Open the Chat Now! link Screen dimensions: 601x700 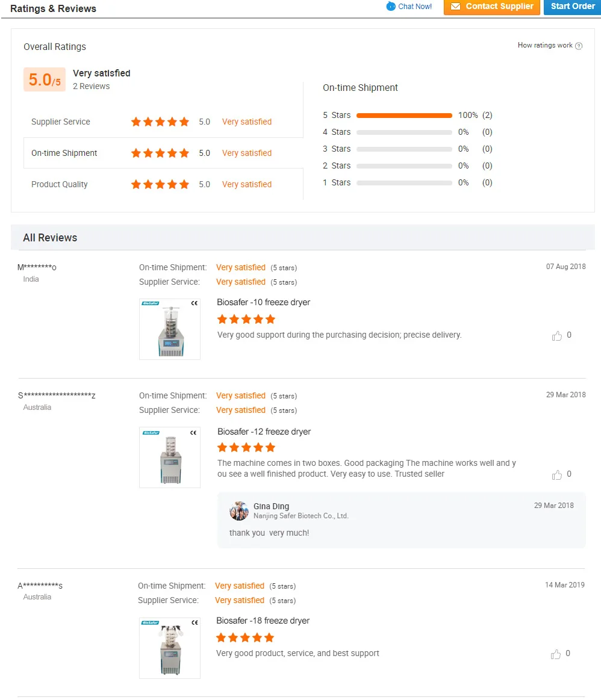pos(415,7)
